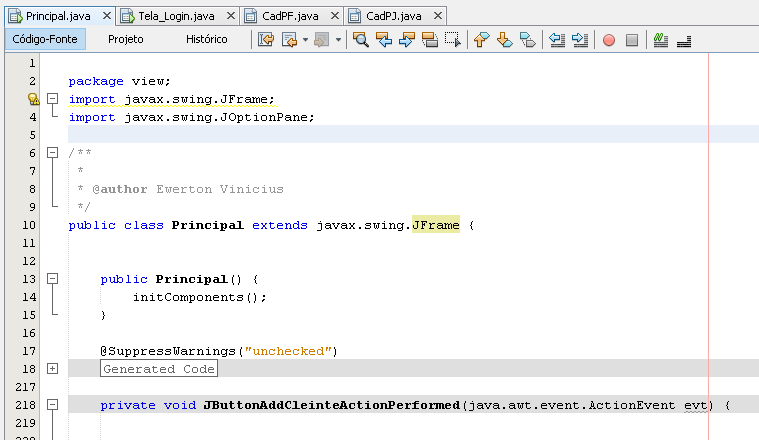Collapse the Principal constructor fold at line 13

click(52, 279)
